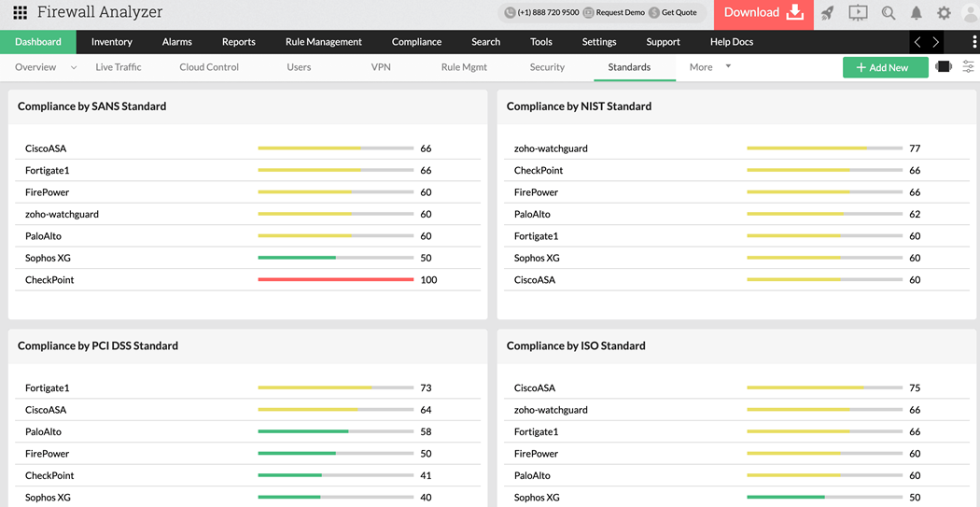Click CheckPoint red bar in SANS panel
980x507 pixels.
coord(336,280)
